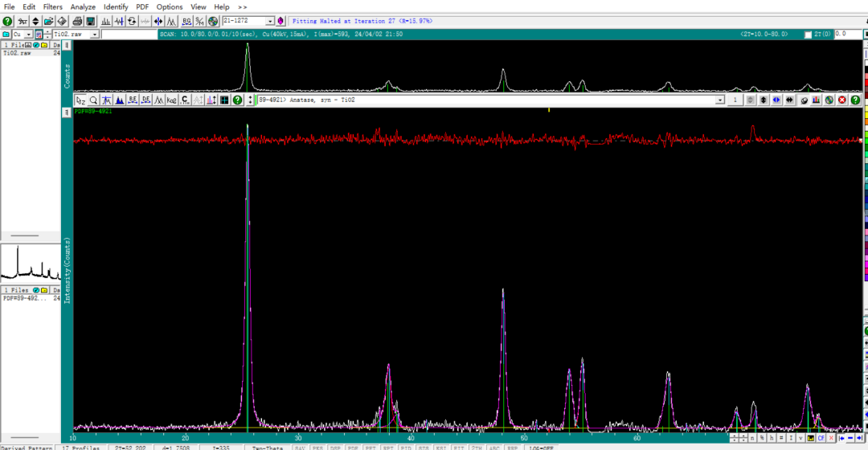Expand the TiO2.raw file dropdown
This screenshot has height=450, width=868.
[95, 35]
